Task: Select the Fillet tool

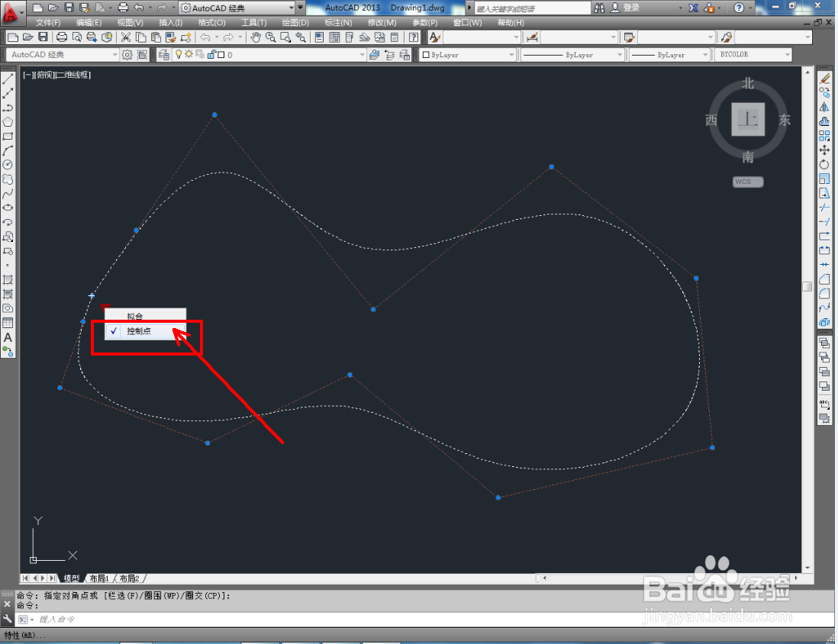Action: click(x=824, y=294)
